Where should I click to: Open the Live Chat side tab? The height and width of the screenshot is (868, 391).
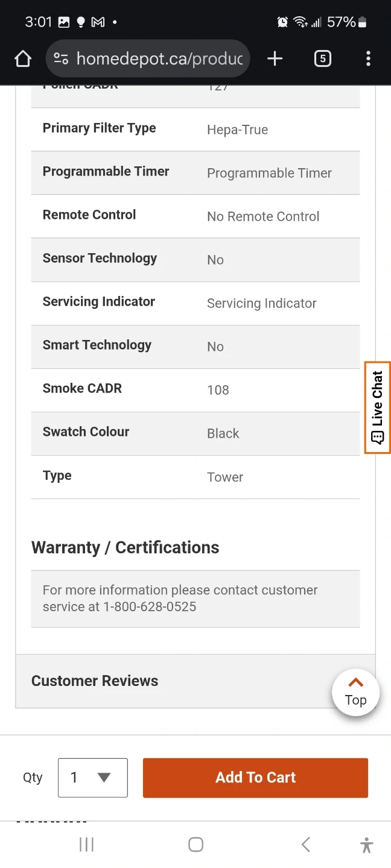tap(378, 407)
